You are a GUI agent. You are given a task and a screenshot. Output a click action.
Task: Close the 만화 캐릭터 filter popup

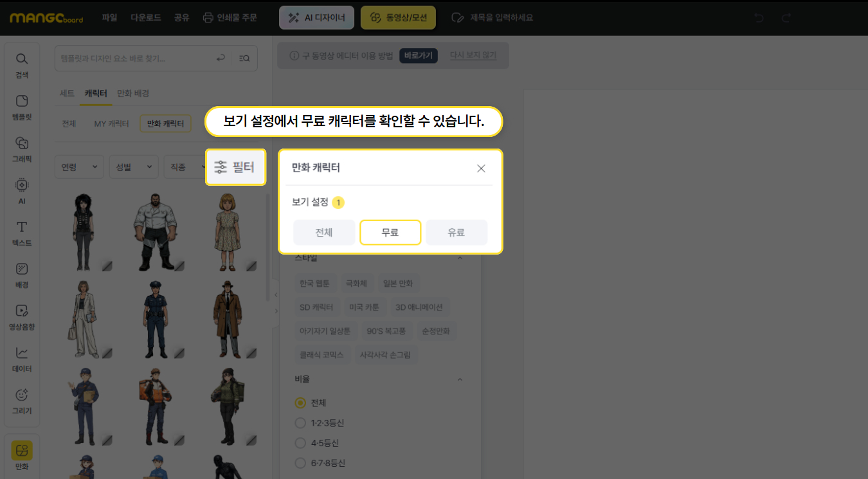pyautogui.click(x=481, y=168)
